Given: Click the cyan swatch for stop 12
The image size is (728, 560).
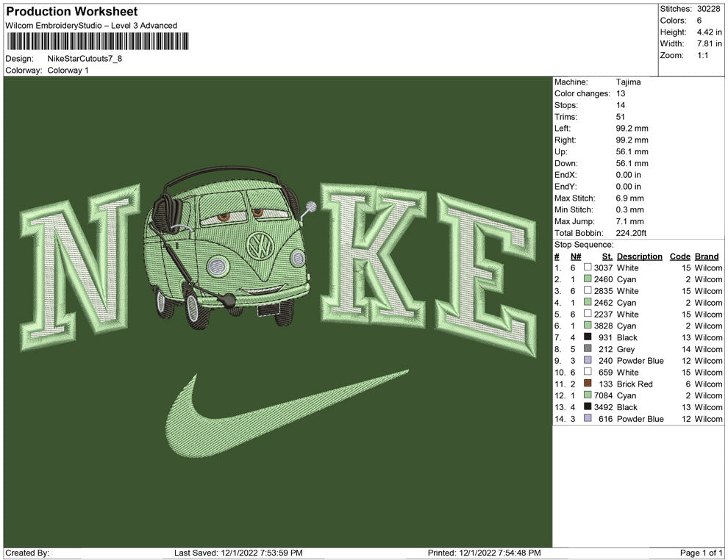Looking at the screenshot, I should (x=588, y=395).
